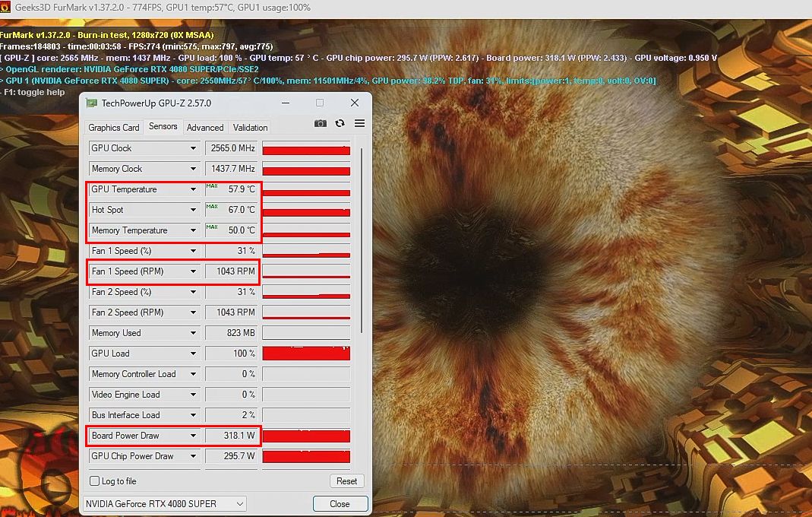
Task: Open the Bus Interface Load dropdown
Action: 193,415
